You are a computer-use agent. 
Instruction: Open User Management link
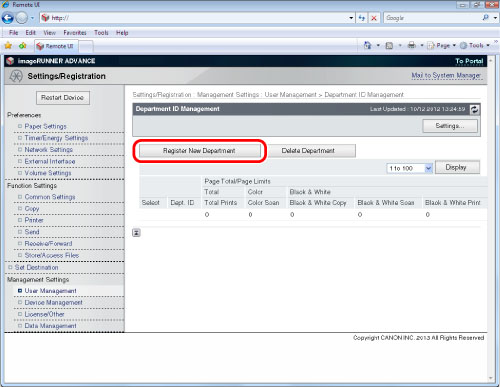pos(51,291)
